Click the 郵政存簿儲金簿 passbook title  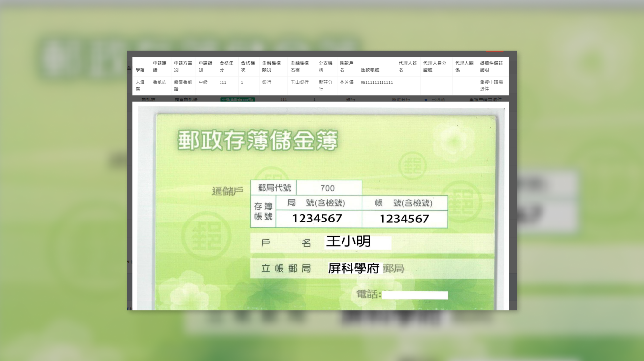[x=258, y=141]
